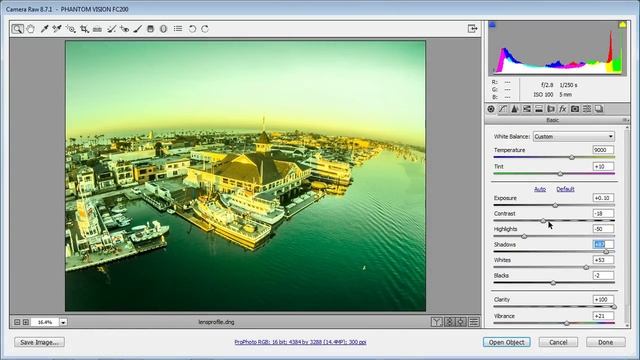Rotate image 90 degrees counterclockwise
Viewport: 640px width, 360px height.
192,29
